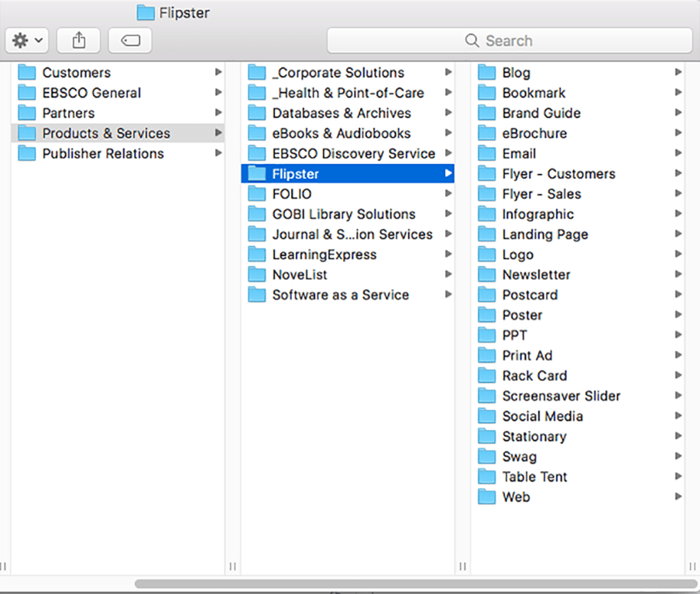700x594 pixels.
Task: Click the Brand Guide folder icon
Action: tap(487, 113)
